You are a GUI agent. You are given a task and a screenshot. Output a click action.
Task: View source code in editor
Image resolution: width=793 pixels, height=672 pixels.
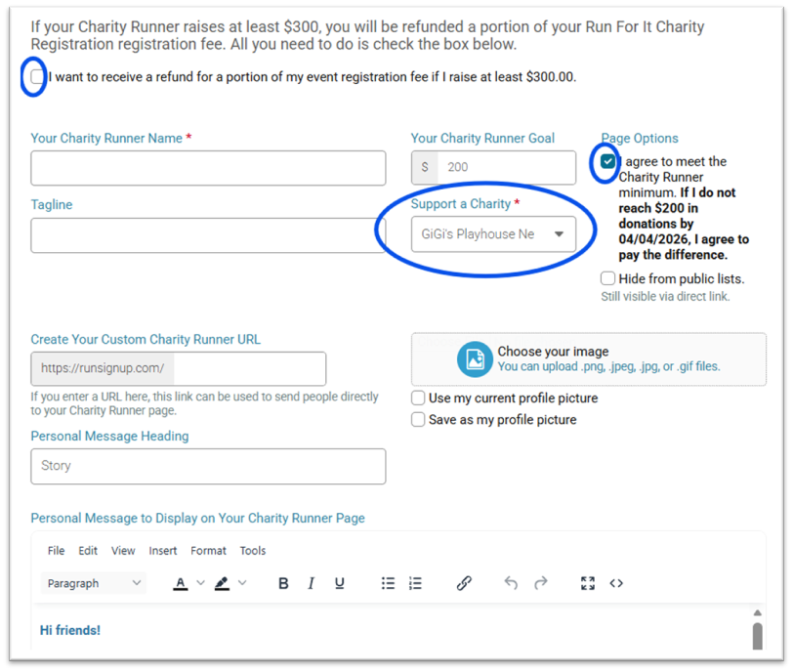[616, 583]
